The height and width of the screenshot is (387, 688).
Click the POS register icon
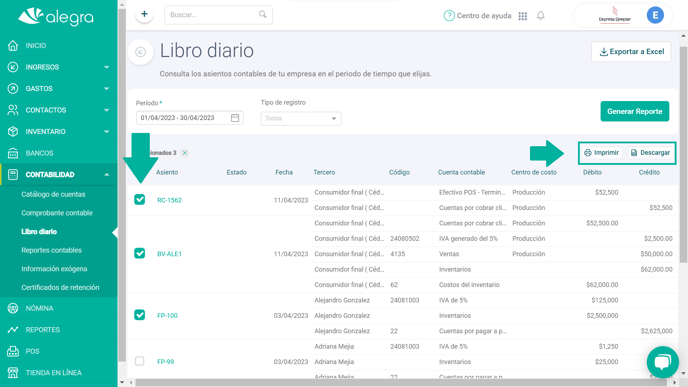(x=13, y=351)
